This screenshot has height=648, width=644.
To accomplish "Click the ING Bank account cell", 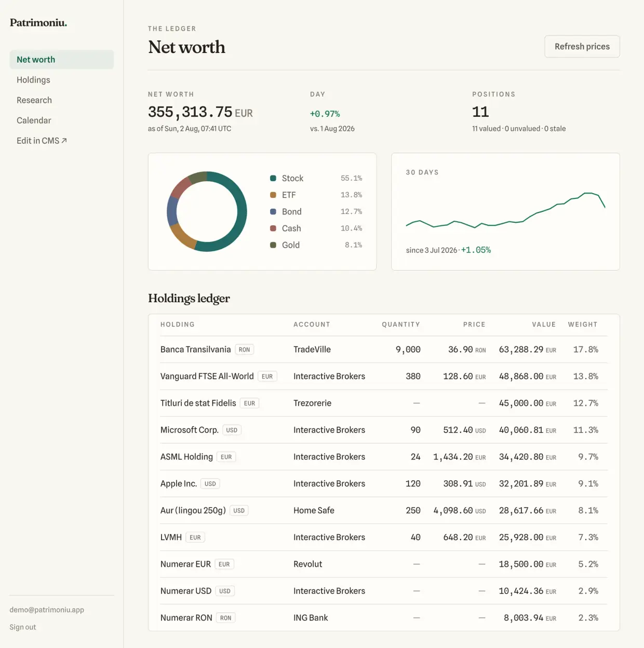I will pos(311,618).
